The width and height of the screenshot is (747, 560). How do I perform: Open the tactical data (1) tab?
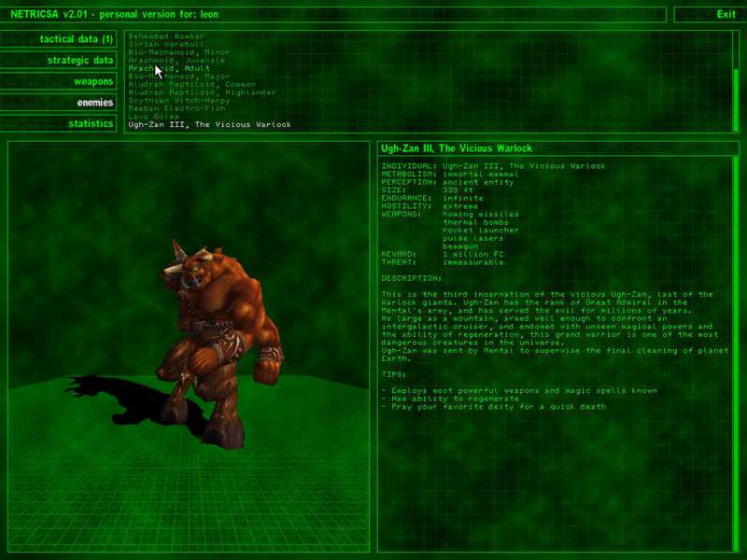[x=58, y=39]
